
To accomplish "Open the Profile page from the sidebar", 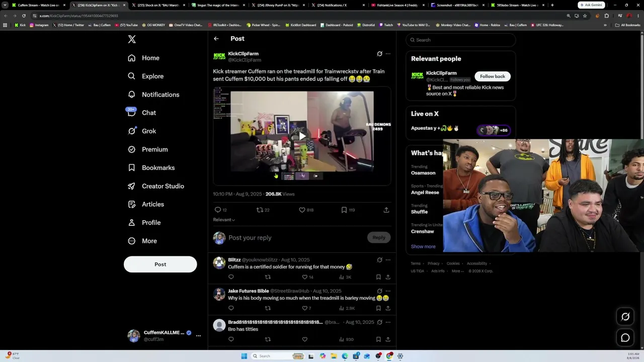I will 144,223.
